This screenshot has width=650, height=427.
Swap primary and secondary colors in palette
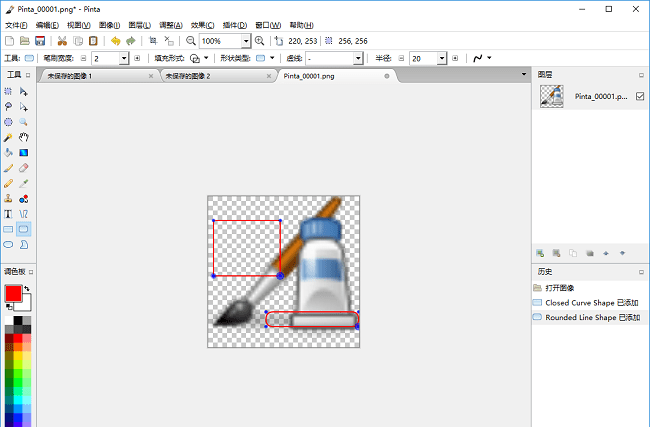pyautogui.click(x=27, y=288)
